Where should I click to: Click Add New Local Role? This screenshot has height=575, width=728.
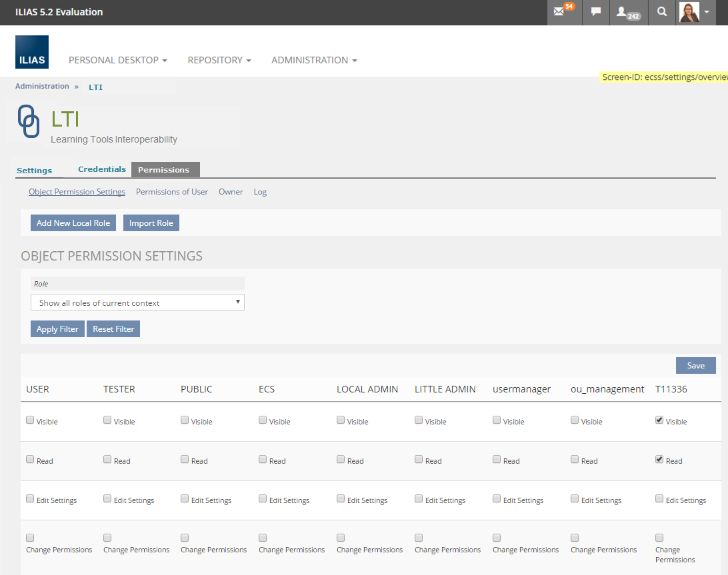(x=73, y=223)
